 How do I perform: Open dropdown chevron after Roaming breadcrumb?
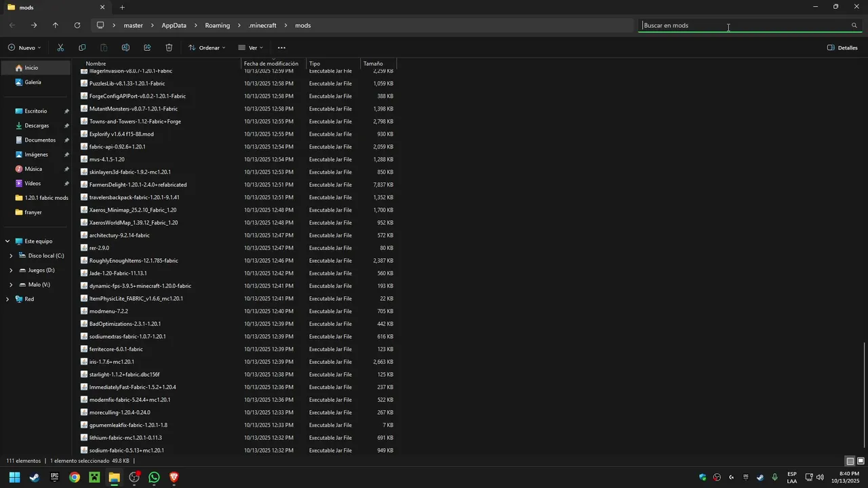pyautogui.click(x=239, y=25)
